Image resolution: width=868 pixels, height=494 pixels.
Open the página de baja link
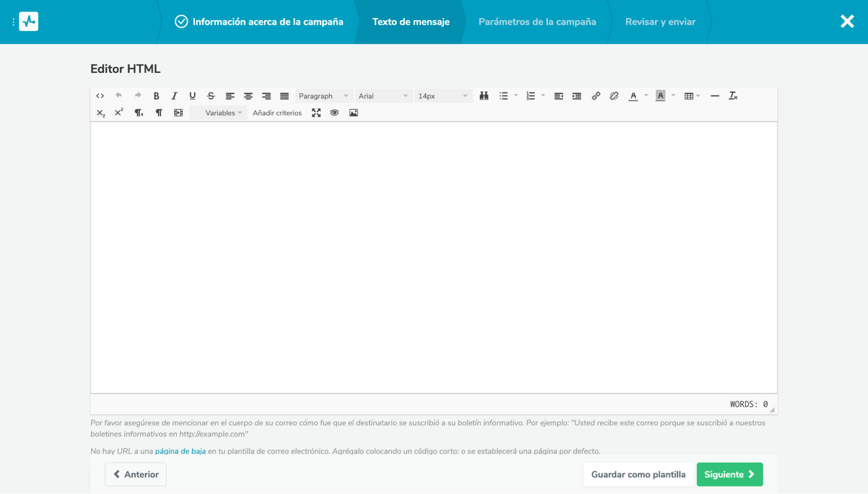click(180, 451)
